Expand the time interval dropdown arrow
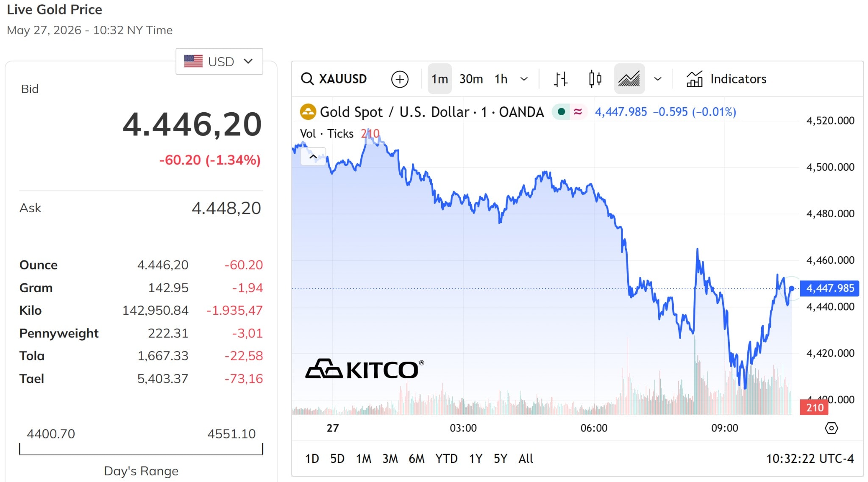 pyautogui.click(x=524, y=79)
